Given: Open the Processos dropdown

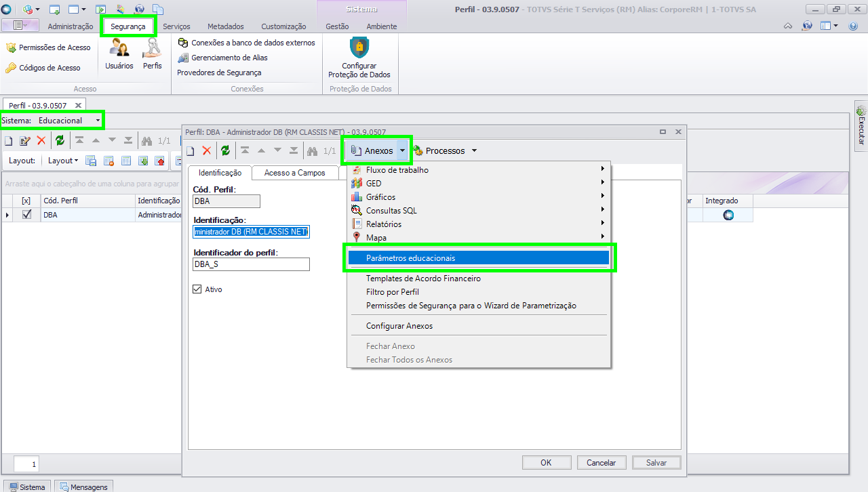Looking at the screenshot, I should (x=474, y=150).
